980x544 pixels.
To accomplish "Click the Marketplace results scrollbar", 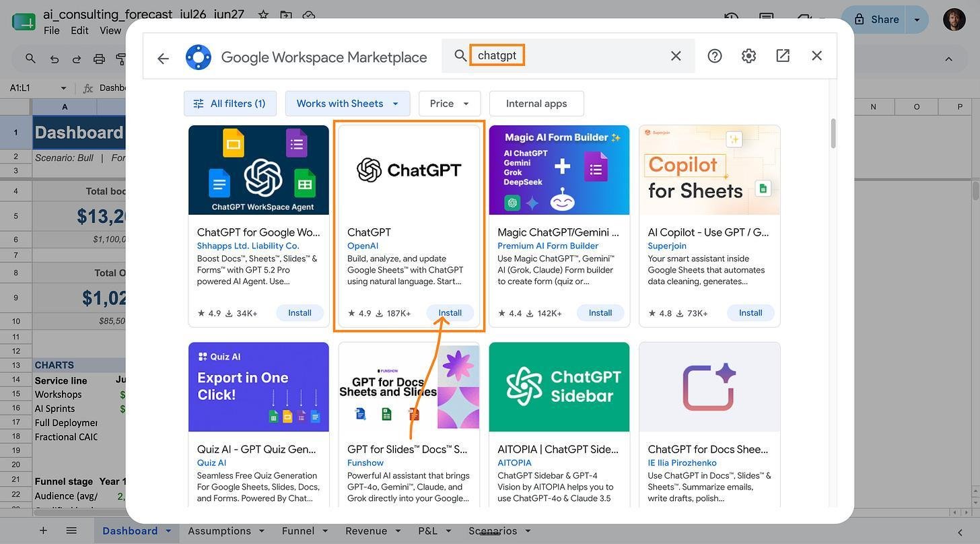I will point(833,133).
